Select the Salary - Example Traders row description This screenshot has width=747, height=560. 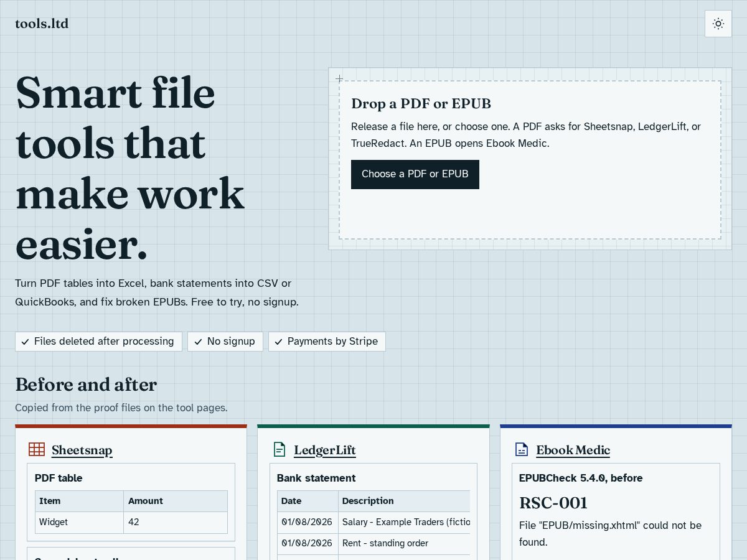404,523
